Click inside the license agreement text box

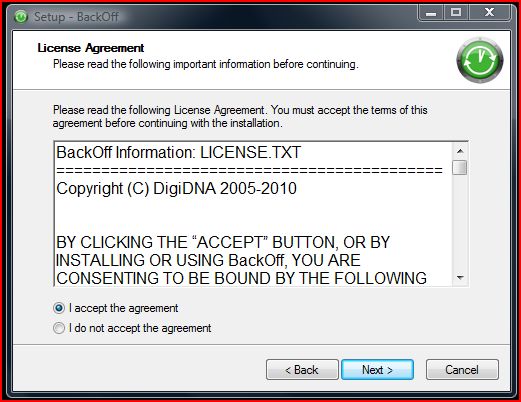(x=253, y=214)
